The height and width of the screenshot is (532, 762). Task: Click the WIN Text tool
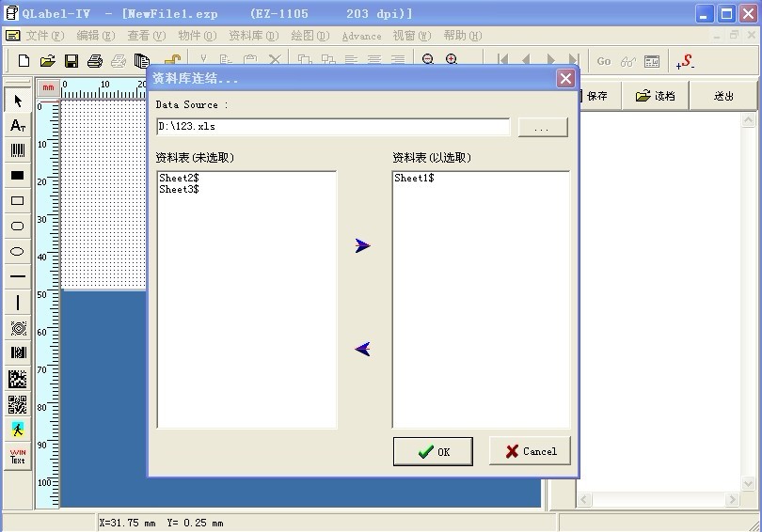[17, 456]
